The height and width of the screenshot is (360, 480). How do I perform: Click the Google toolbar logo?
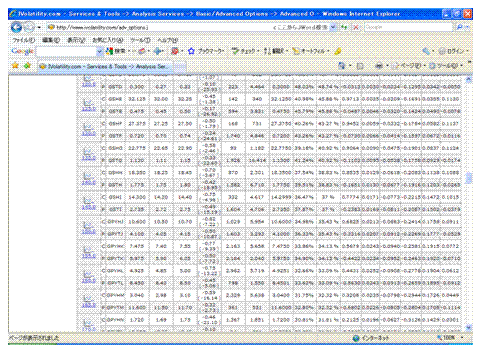(x=22, y=51)
